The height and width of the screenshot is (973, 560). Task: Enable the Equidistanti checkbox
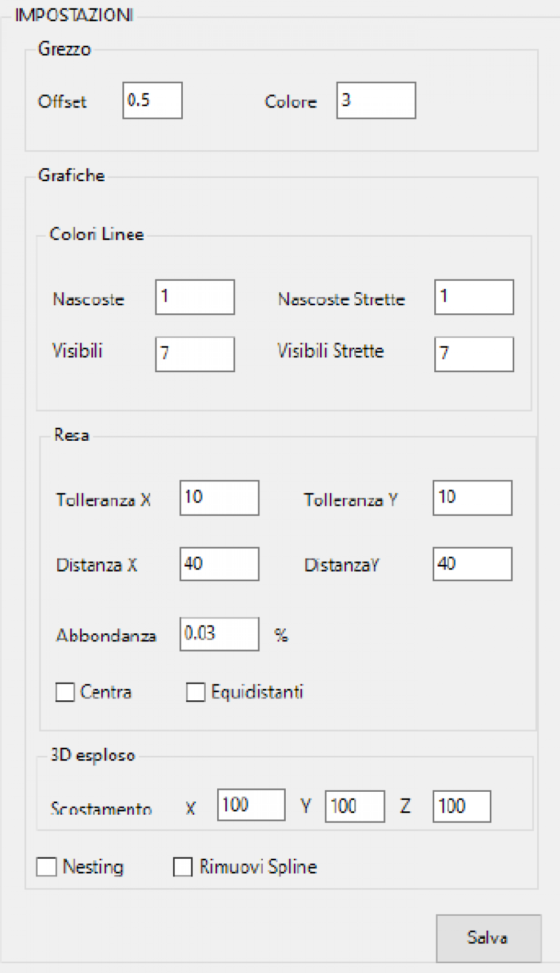pyautogui.click(x=195, y=692)
